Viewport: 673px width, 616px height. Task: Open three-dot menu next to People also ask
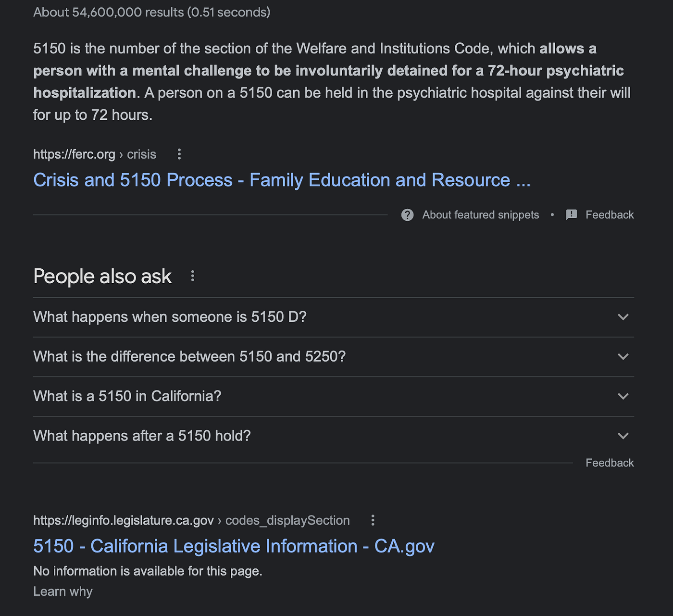[193, 276]
